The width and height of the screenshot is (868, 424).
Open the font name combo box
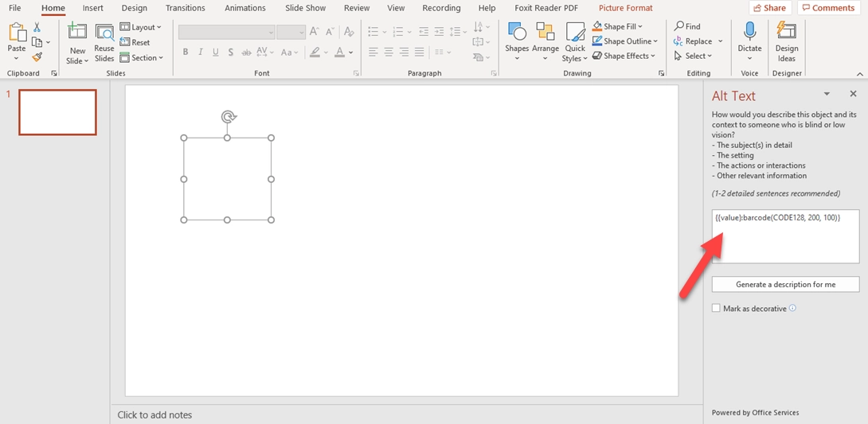(226, 32)
